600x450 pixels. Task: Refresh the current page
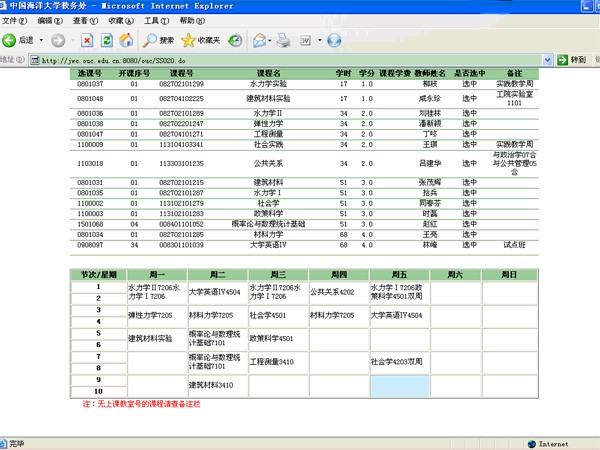(x=107, y=40)
